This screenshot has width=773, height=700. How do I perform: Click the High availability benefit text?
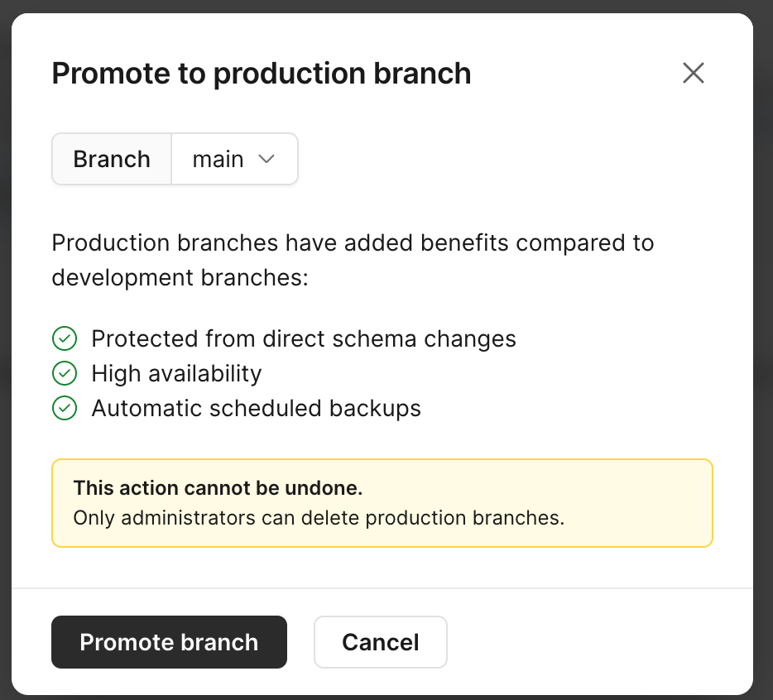176,373
